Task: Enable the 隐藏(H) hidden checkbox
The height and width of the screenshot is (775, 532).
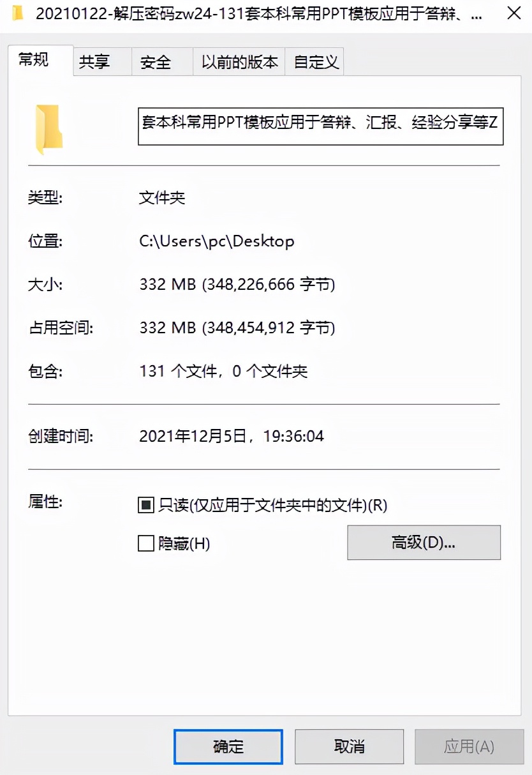Action: [x=146, y=544]
